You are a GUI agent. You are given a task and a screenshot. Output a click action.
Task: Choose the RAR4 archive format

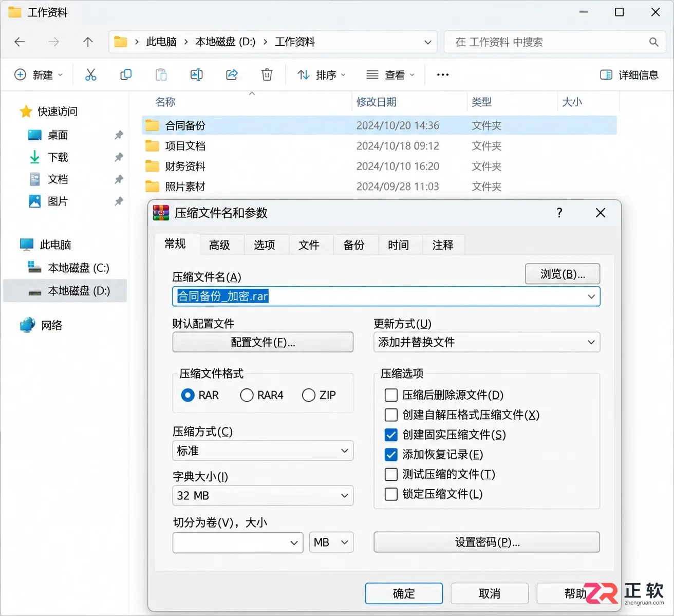(x=247, y=395)
